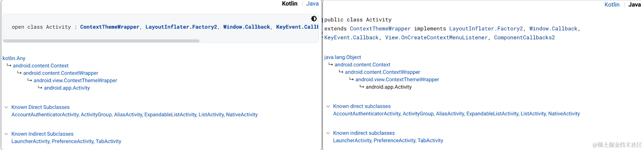This screenshot has height=150, width=644.
Task: Click Known direct subclasses heading in Java panel
Action: click(362, 106)
